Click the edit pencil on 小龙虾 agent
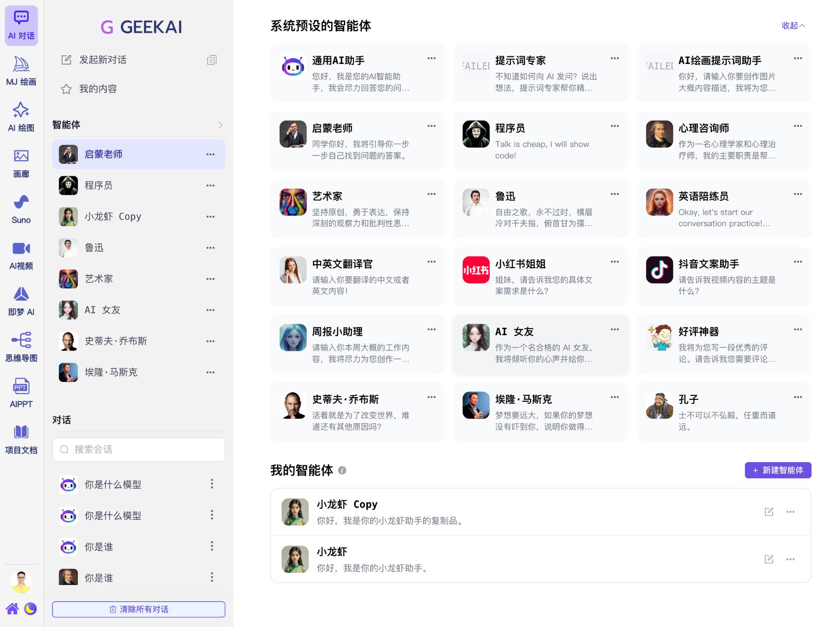This screenshot has height=627, width=840. click(769, 559)
